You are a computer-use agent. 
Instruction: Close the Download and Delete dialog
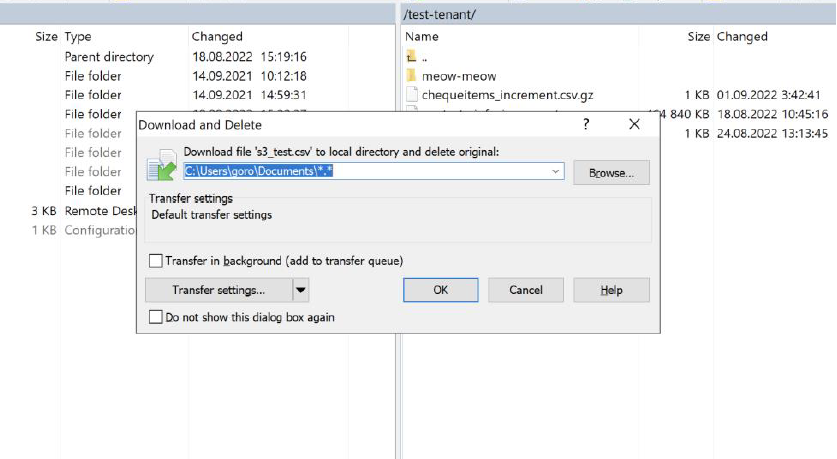coord(634,125)
